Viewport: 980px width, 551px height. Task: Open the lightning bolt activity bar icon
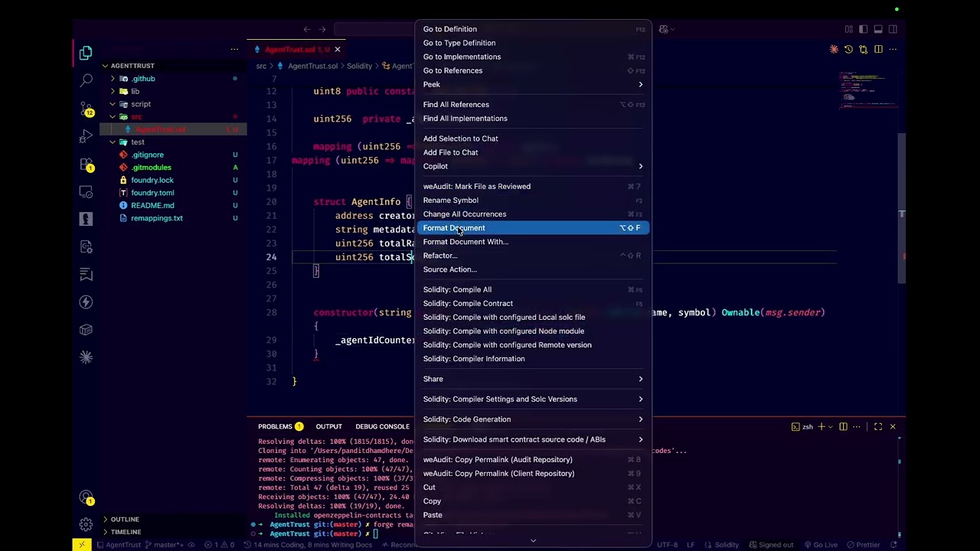pyautogui.click(x=86, y=302)
